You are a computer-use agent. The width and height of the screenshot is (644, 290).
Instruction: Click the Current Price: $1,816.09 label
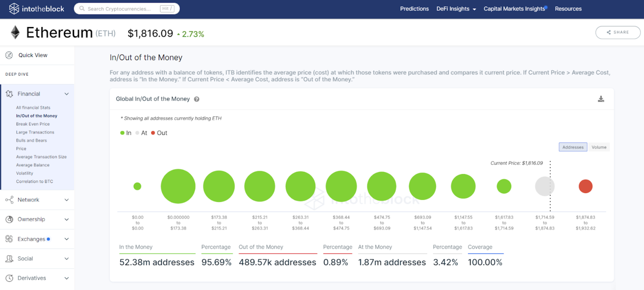(517, 163)
